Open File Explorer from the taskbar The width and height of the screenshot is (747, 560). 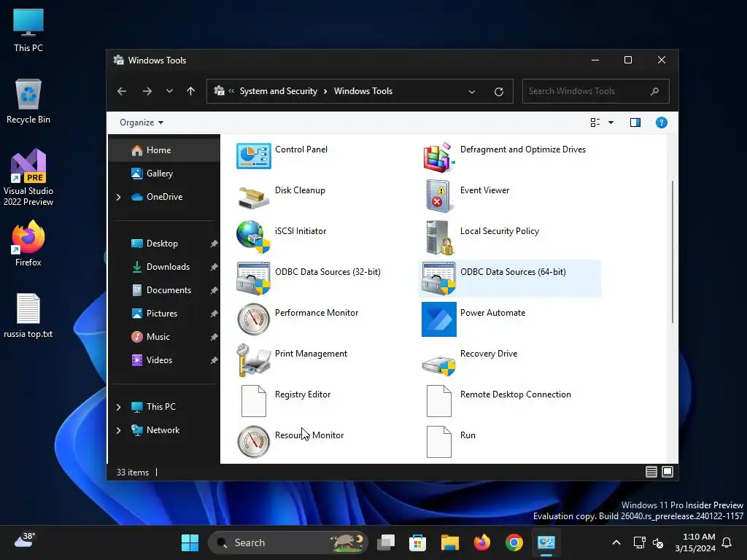tap(449, 542)
